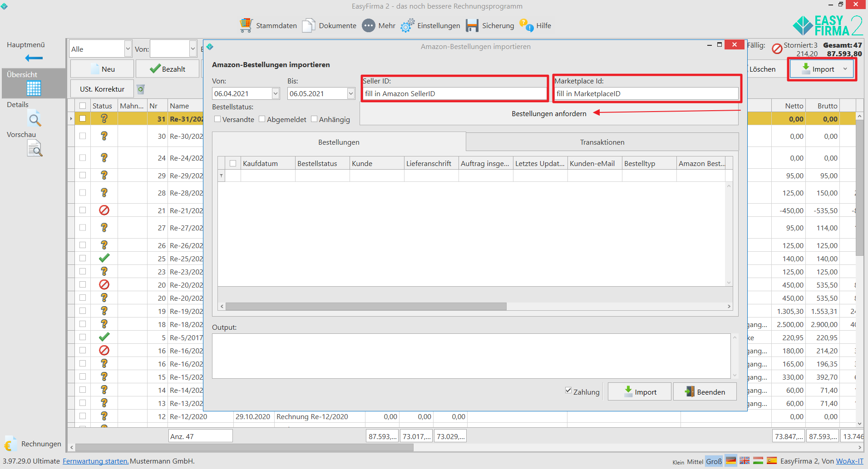Check the row checkbox for invoice 30
The image size is (868, 469).
click(x=83, y=136)
